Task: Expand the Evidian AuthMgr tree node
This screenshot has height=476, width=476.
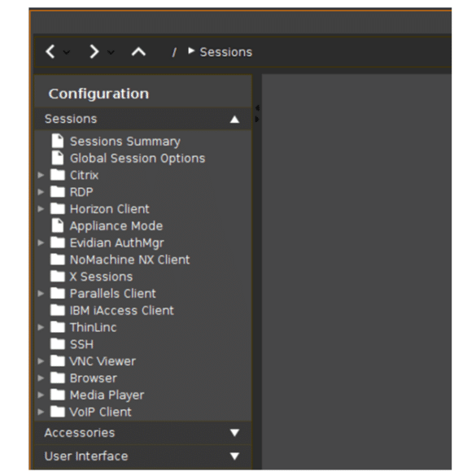Action: coord(41,242)
